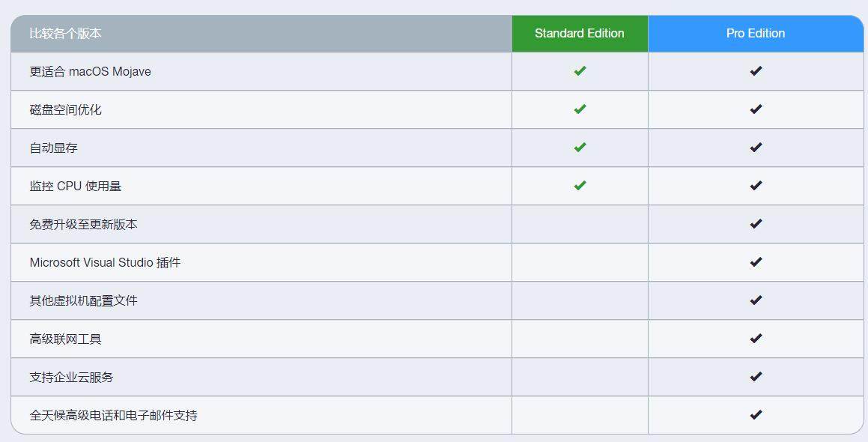
Task: Click Standard Edition checkmark for macOS Mojave
Action: pyautogui.click(x=580, y=71)
